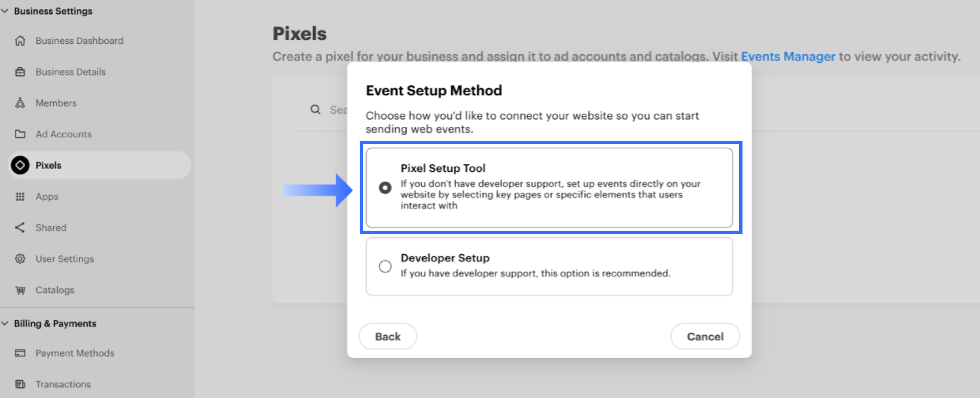Click the Business Details briefcase icon

(x=20, y=72)
